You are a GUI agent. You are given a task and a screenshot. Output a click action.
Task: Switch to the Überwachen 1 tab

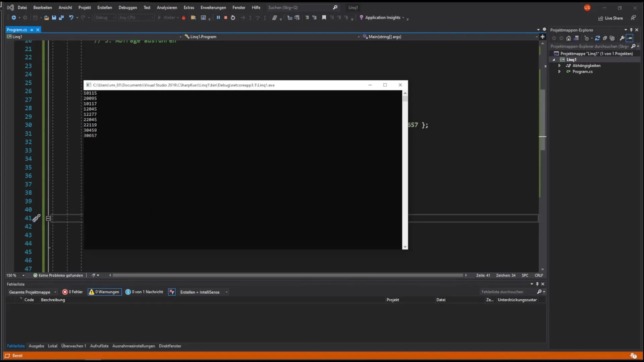point(73,346)
